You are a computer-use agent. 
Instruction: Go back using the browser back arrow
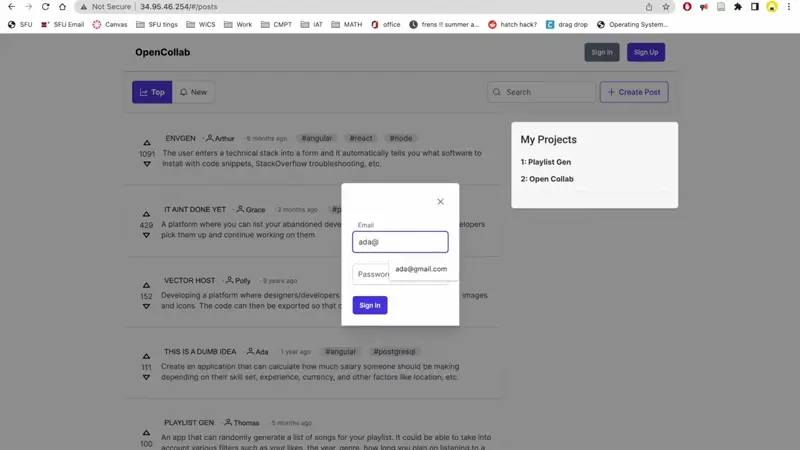[x=11, y=7]
